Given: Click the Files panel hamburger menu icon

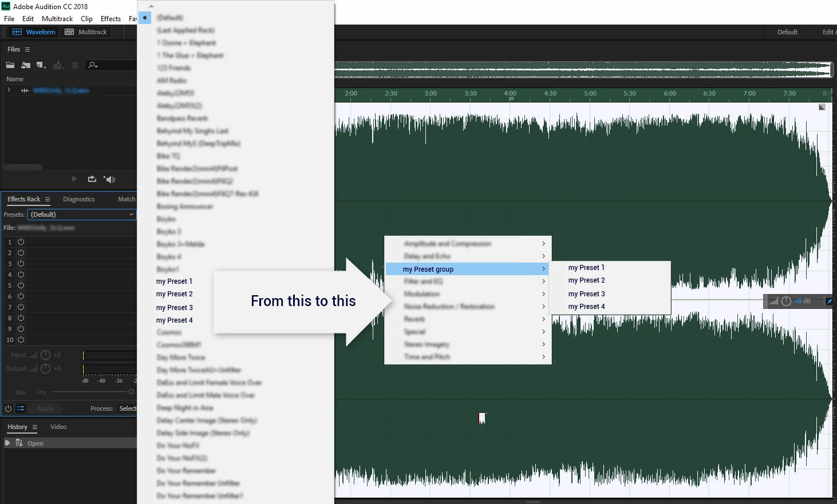Looking at the screenshot, I should 27,50.
